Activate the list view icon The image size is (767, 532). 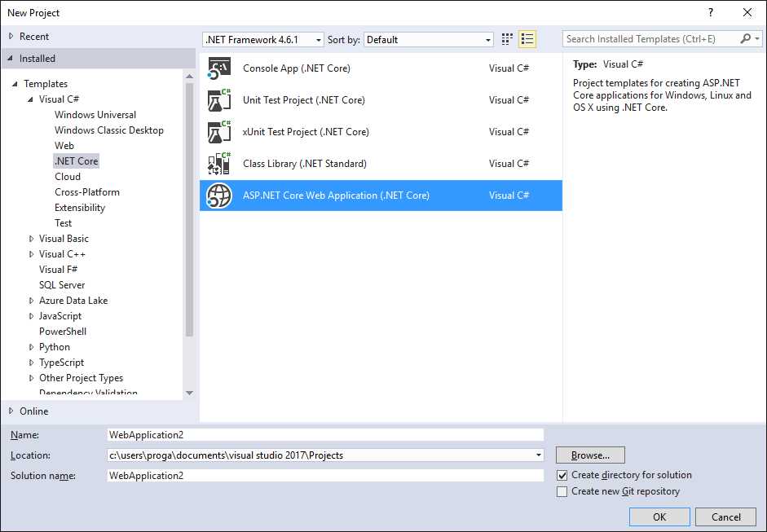pos(527,38)
